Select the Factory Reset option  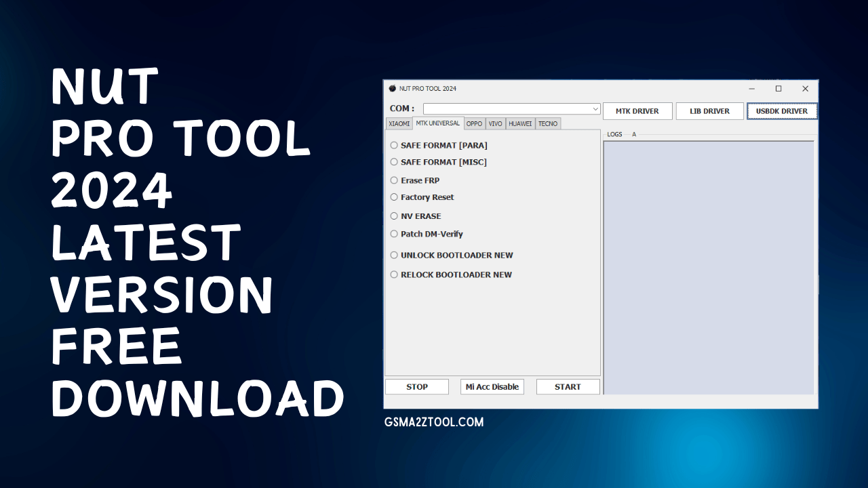394,197
